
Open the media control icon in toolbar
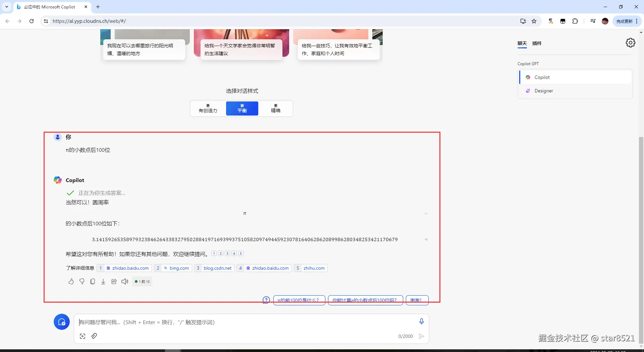pos(593,21)
